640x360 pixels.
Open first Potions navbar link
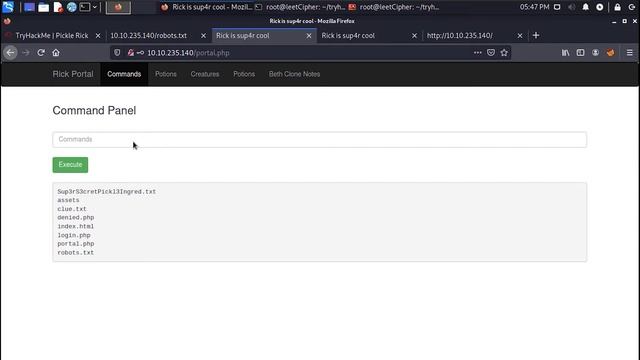166,74
